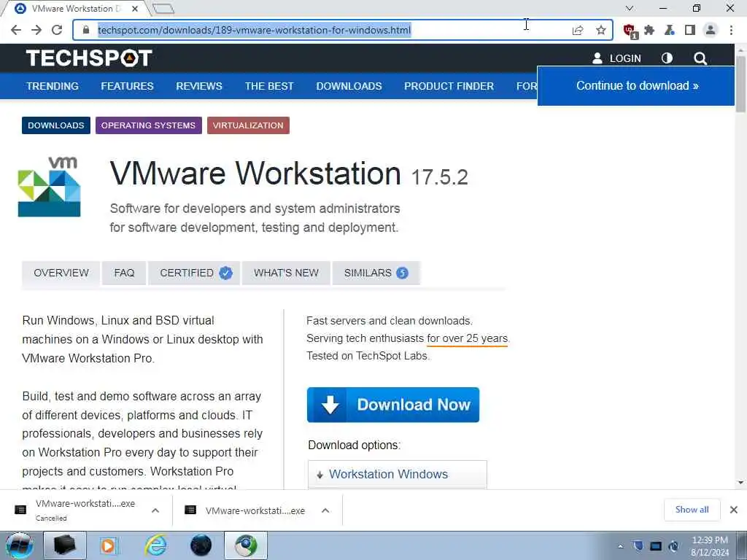Click the VMware Workstation logo image

[50, 187]
